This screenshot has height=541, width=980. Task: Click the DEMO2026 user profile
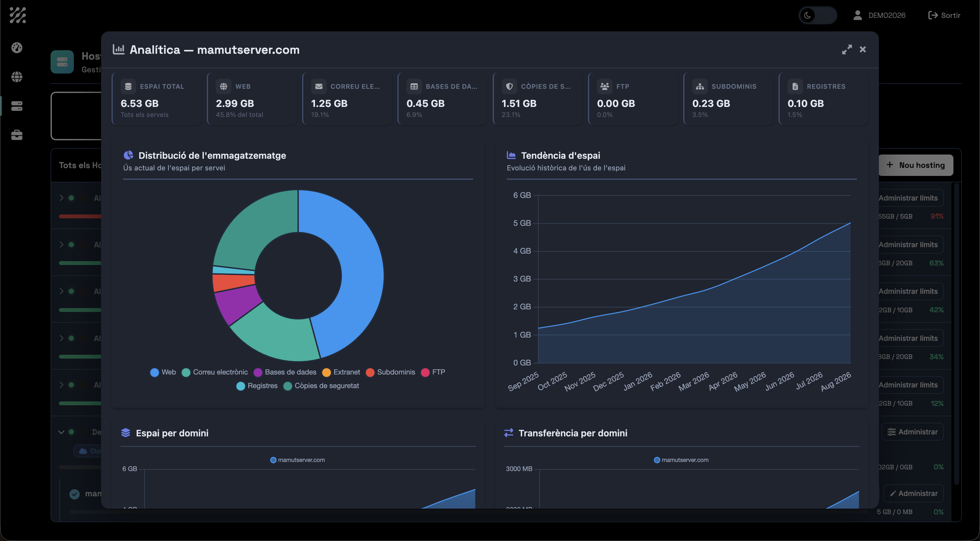pyautogui.click(x=879, y=15)
